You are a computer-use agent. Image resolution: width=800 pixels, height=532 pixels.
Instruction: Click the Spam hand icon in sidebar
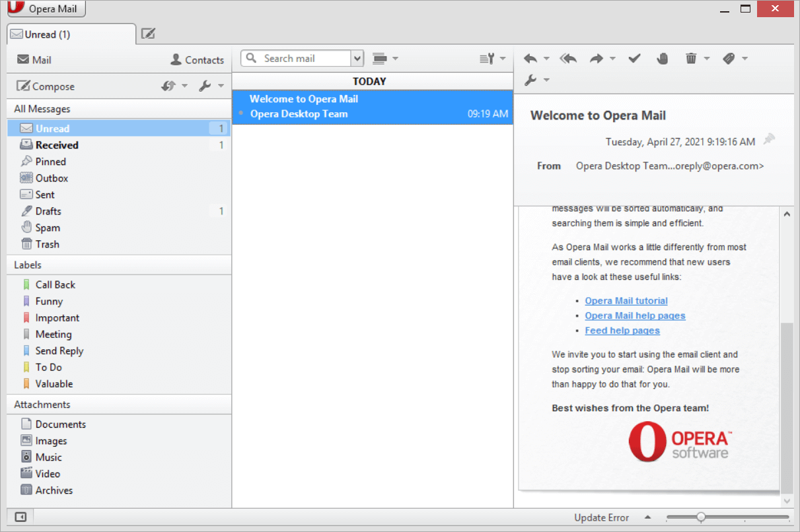click(x=26, y=228)
